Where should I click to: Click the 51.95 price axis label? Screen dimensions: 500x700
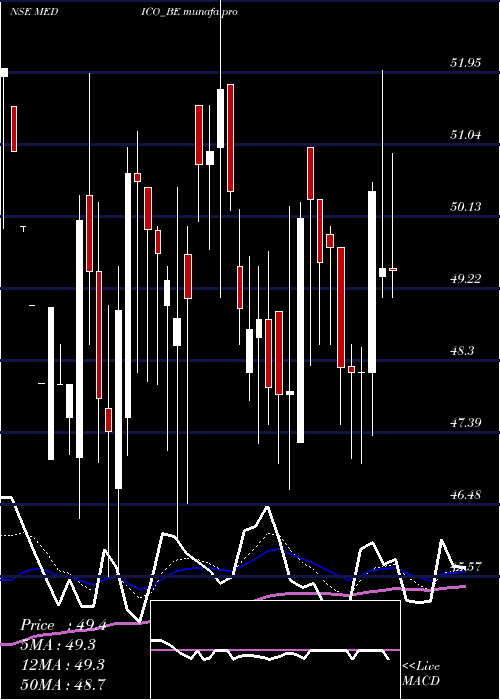pos(466,63)
